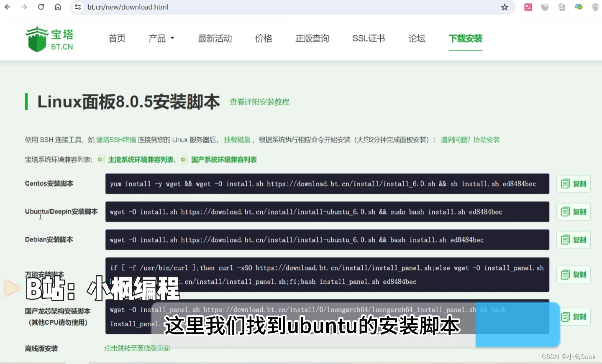Open 查看详细安装教程 link
This screenshot has height=364, width=602.
[259, 102]
